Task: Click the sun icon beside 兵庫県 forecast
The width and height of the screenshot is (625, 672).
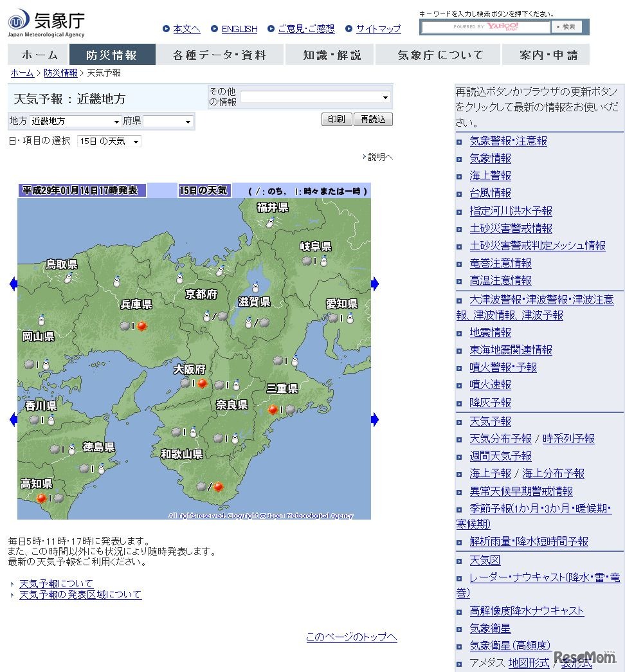Action: (x=142, y=326)
